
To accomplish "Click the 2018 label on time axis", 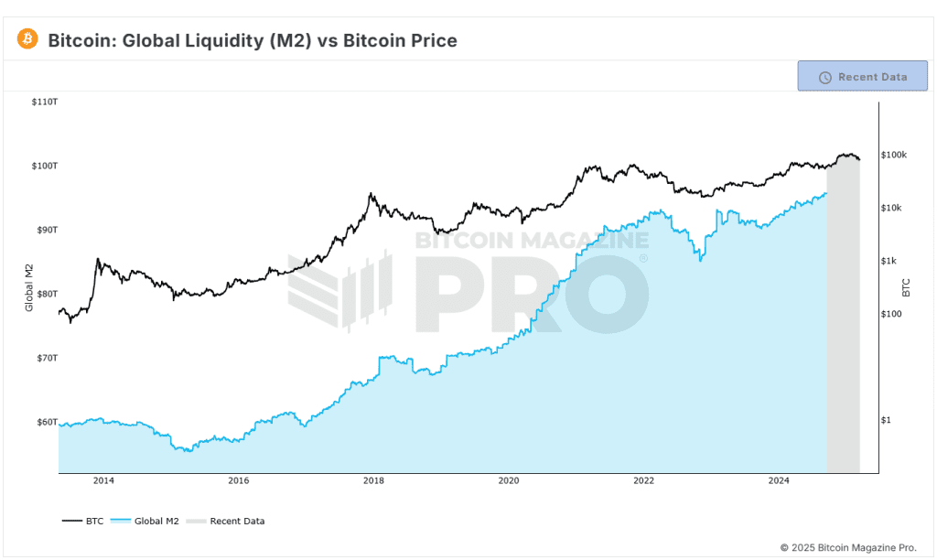I will [373, 479].
